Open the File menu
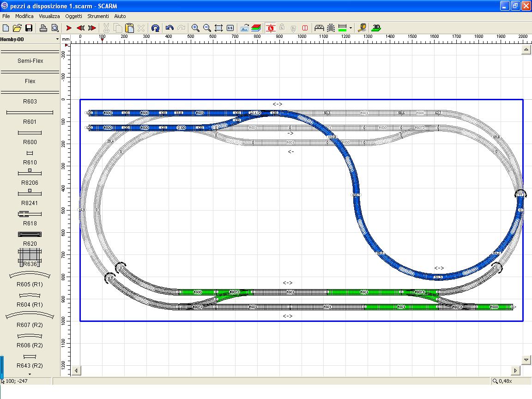This screenshot has width=532, height=399. pyautogui.click(x=6, y=16)
